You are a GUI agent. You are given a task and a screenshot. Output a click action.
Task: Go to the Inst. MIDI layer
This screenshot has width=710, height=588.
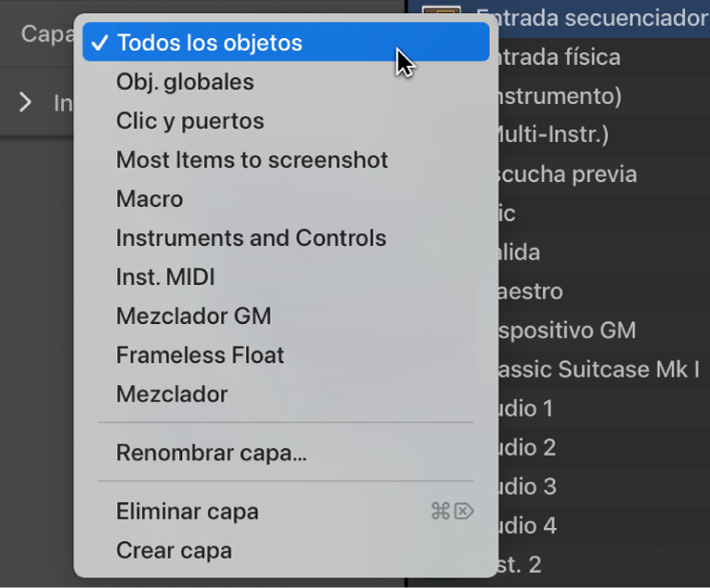(165, 277)
